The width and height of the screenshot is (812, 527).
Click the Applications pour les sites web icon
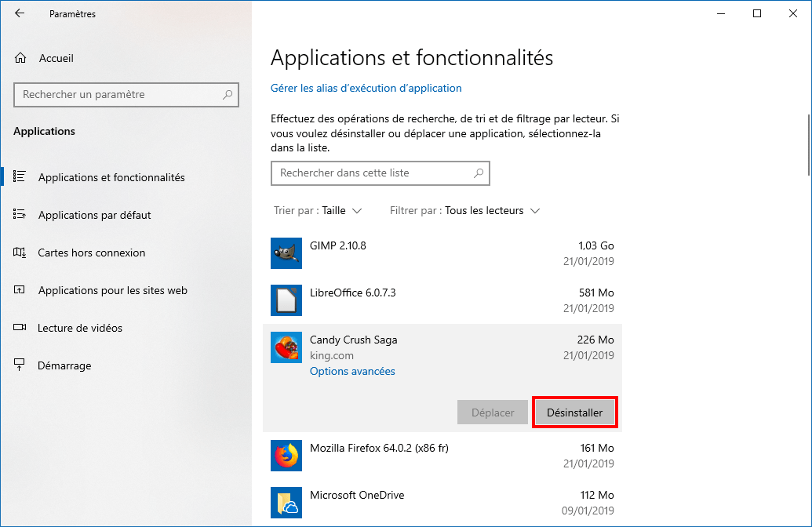(x=19, y=290)
